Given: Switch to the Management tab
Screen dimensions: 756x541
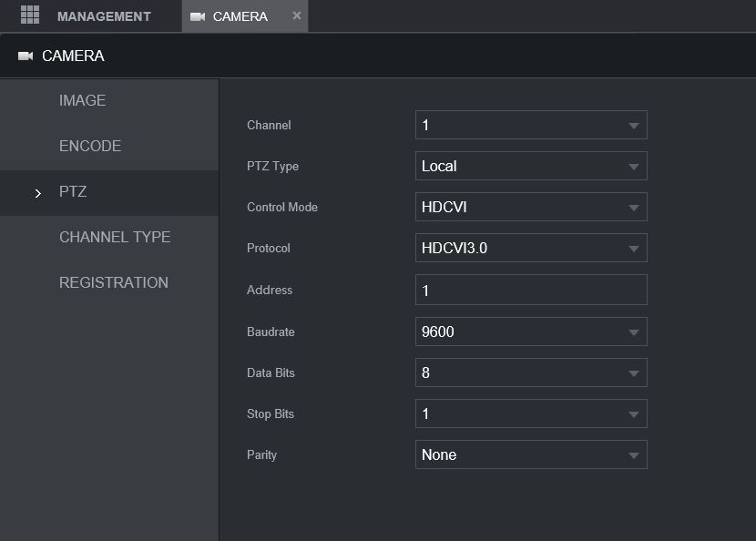Looking at the screenshot, I should click(104, 16).
